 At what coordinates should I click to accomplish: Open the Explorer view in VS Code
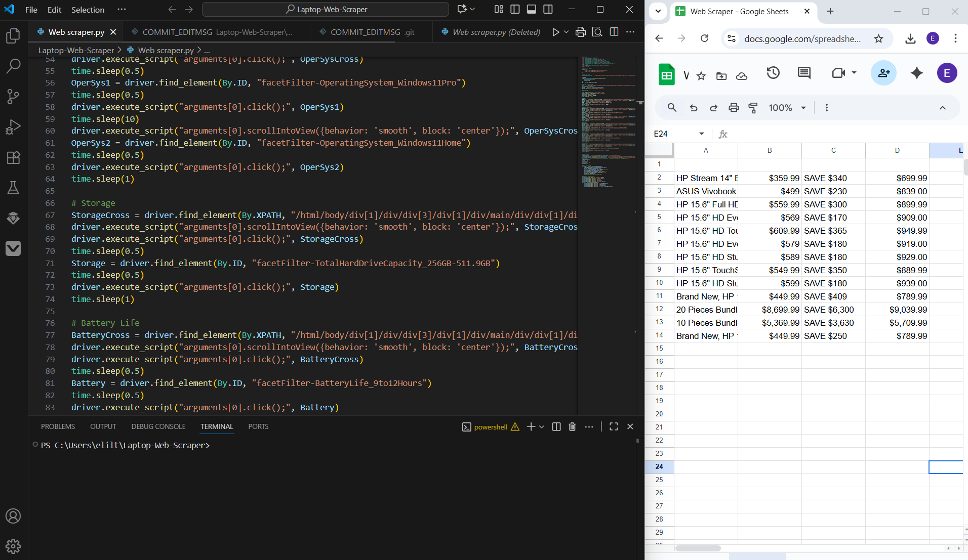[x=13, y=36]
